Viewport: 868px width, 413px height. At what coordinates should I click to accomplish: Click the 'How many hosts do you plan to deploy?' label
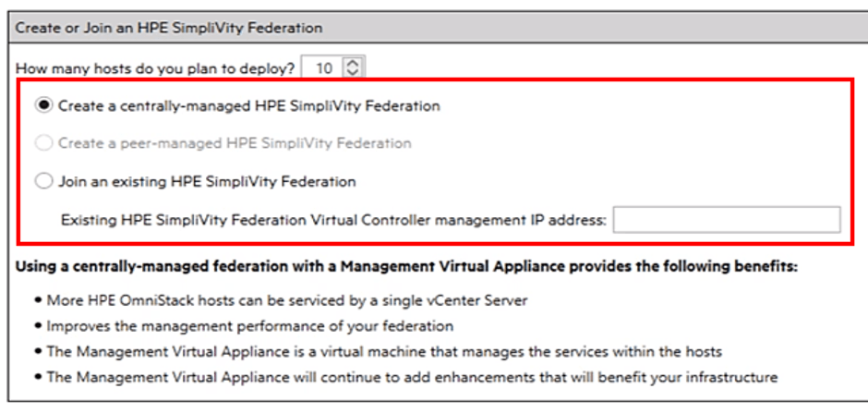pyautogui.click(x=154, y=67)
